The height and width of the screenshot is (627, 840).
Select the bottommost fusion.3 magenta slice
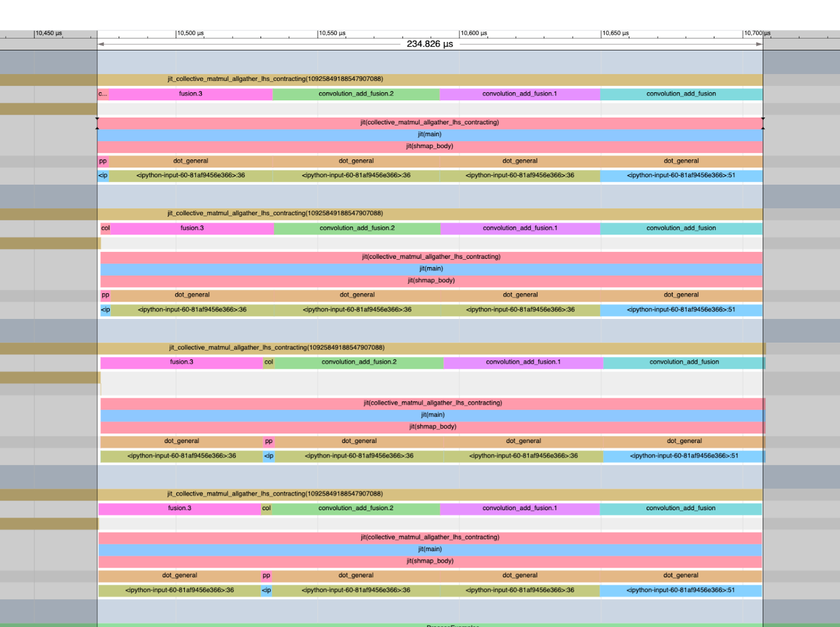coord(180,508)
